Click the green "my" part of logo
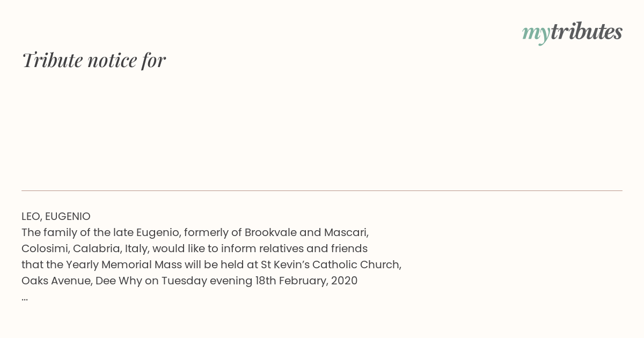The image size is (644, 338). 536,34
